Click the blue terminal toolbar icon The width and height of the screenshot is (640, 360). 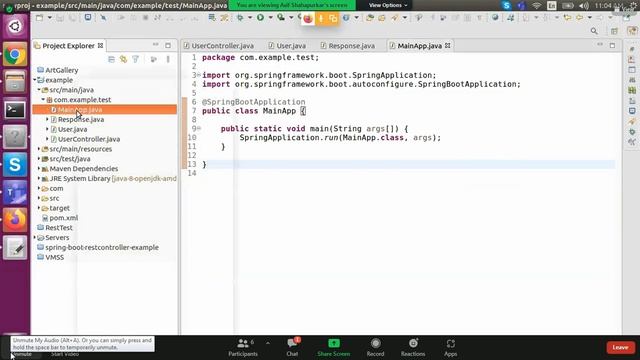point(88,17)
